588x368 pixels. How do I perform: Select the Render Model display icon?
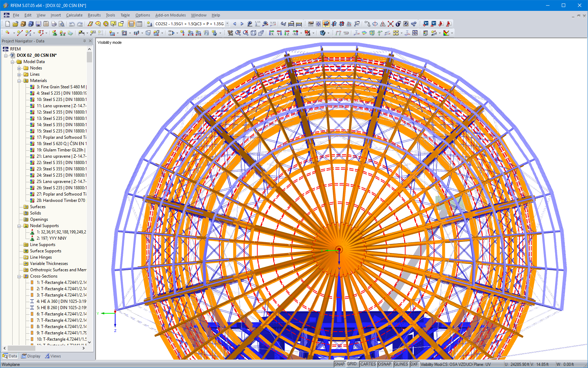click(x=323, y=33)
